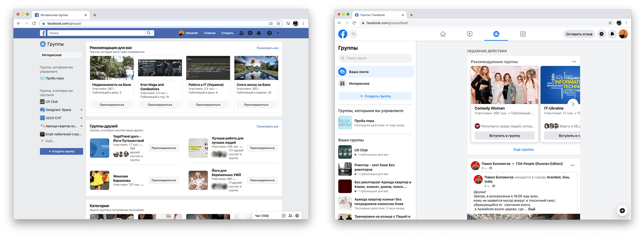The width and height of the screenshot is (644, 237).
Task: Open 'UI/UX СНГ' in the left sidebar
Action: click(x=53, y=118)
